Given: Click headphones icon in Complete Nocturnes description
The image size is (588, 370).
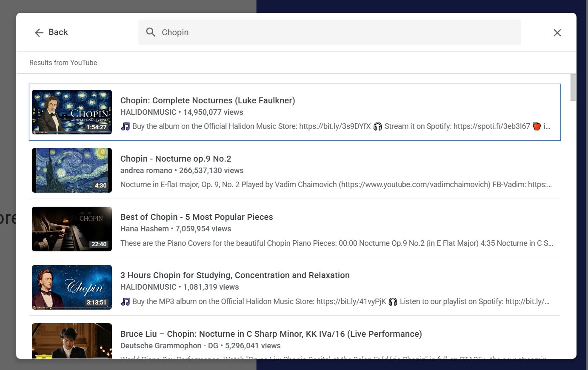Looking at the screenshot, I should [x=377, y=126].
